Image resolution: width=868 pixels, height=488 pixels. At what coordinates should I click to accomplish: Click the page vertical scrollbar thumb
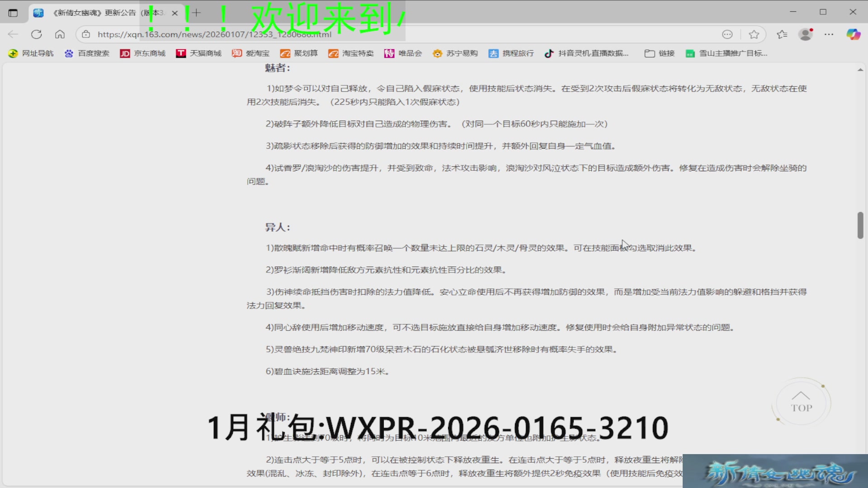tap(860, 225)
